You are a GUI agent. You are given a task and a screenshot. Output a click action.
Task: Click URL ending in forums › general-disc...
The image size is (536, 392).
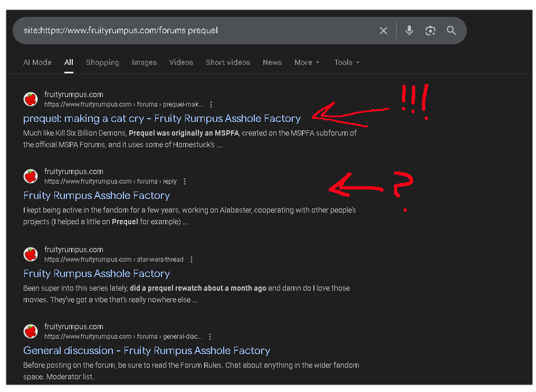pyautogui.click(x=123, y=337)
